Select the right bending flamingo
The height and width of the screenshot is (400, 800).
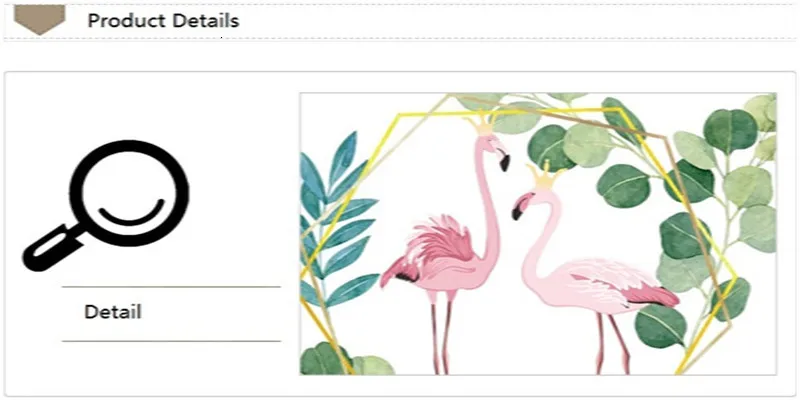coord(594,270)
